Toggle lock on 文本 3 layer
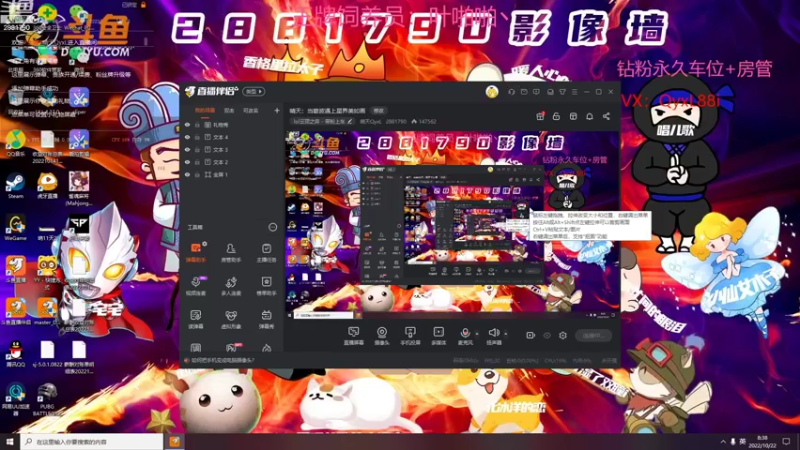Image resolution: width=800 pixels, height=450 pixels. 197,149
